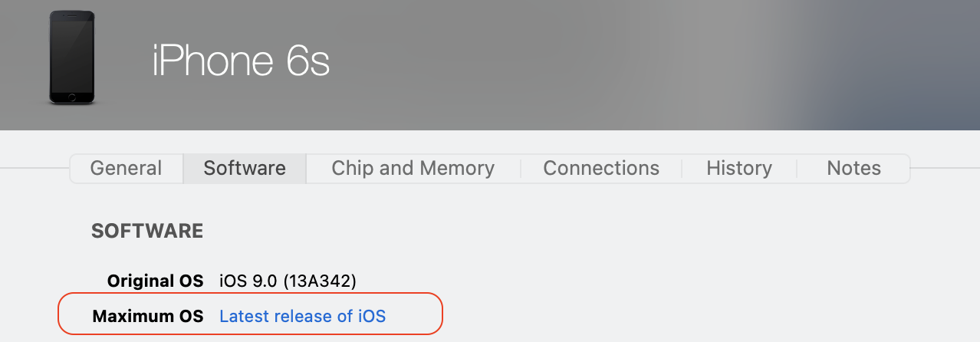The height and width of the screenshot is (342, 980).
Task: Click the Maximum OS label
Action: [x=148, y=316]
